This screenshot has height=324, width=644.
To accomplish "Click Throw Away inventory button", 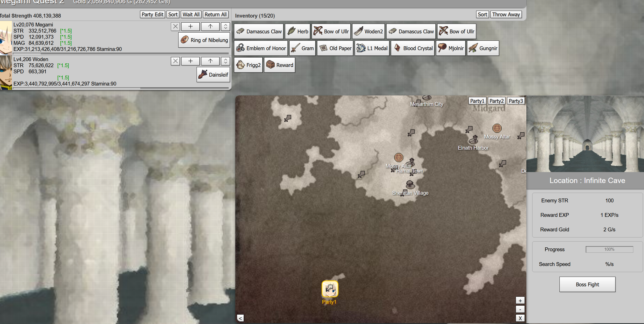I will coord(506,15).
